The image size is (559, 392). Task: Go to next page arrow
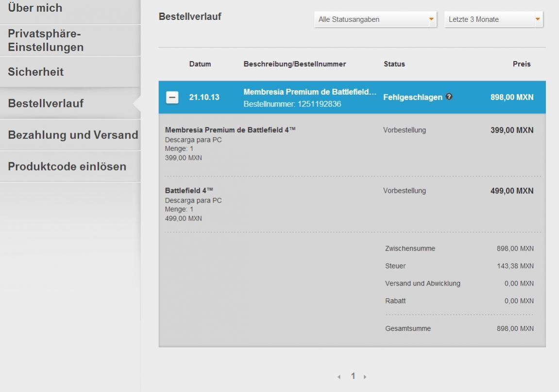pyautogui.click(x=365, y=376)
